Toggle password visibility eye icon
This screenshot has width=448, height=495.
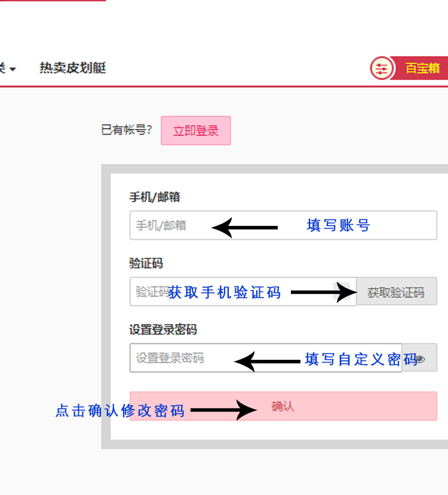(420, 359)
